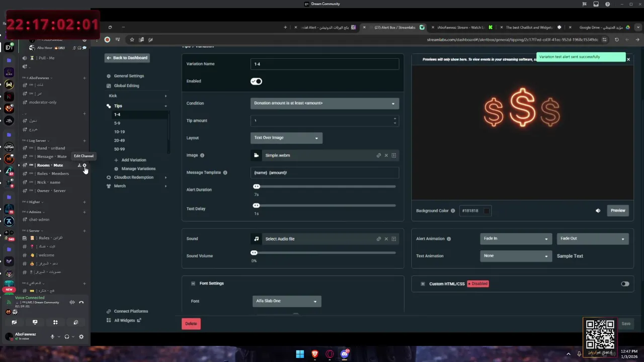The width and height of the screenshot is (644, 362).
Task: Disconnect from Discord voice call
Action: point(82,302)
